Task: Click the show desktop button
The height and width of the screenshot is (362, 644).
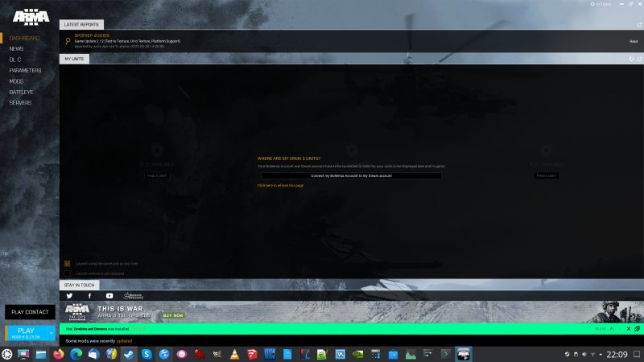Action: pyautogui.click(x=637, y=354)
